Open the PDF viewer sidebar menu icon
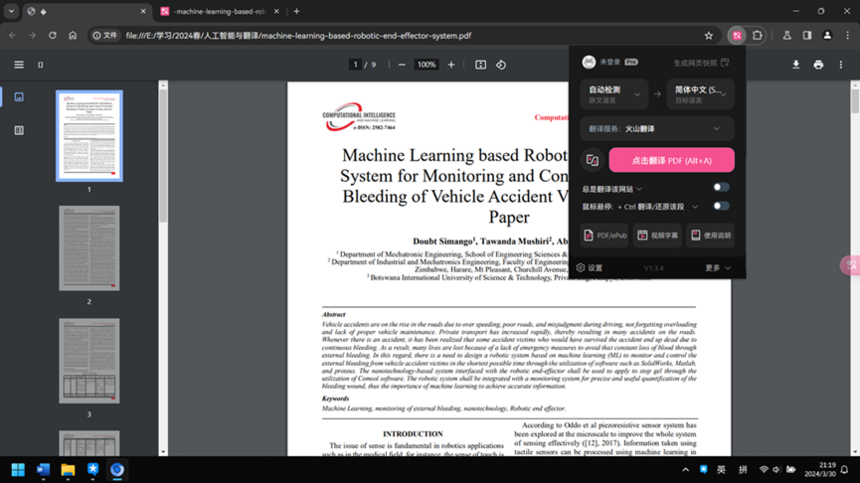The image size is (860, 483). tap(19, 65)
